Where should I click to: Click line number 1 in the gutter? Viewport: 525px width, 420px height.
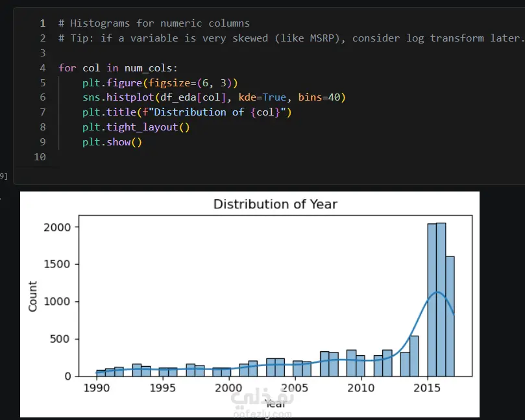[43, 23]
